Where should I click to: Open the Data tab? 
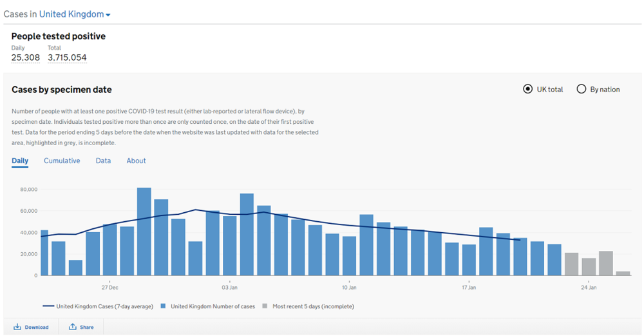click(x=103, y=161)
